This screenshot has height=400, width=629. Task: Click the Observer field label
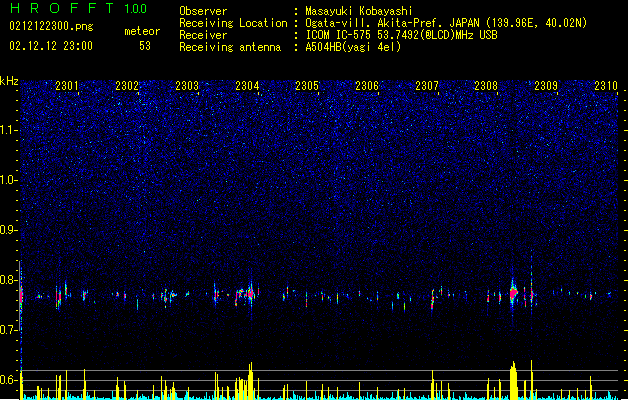coord(203,11)
